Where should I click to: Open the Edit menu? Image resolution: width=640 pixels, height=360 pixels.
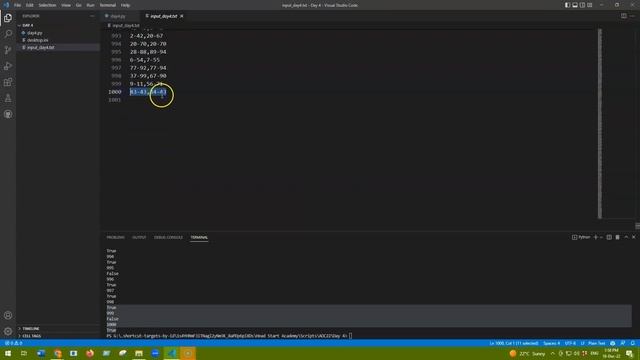(x=30, y=5)
